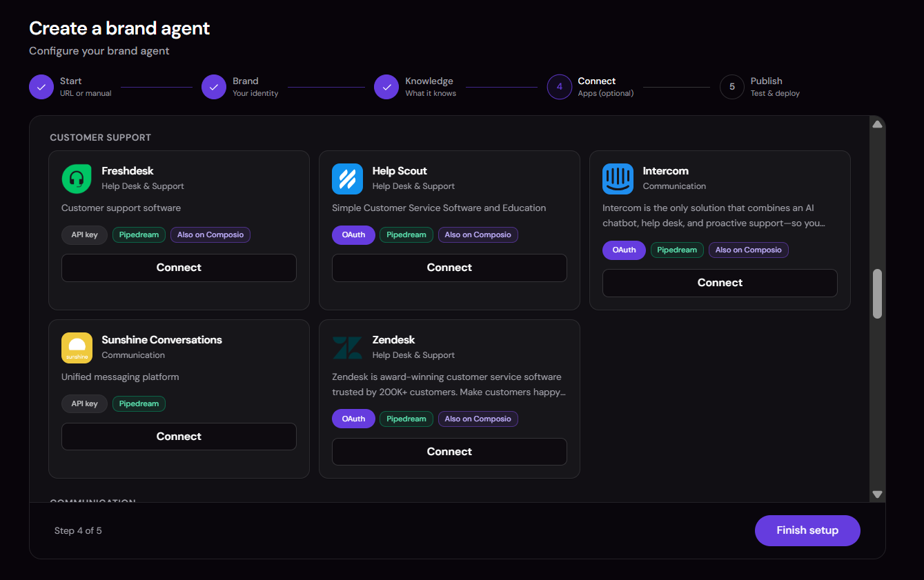Click Help Scout's Pipedream tag
924x580 pixels.
[406, 234]
